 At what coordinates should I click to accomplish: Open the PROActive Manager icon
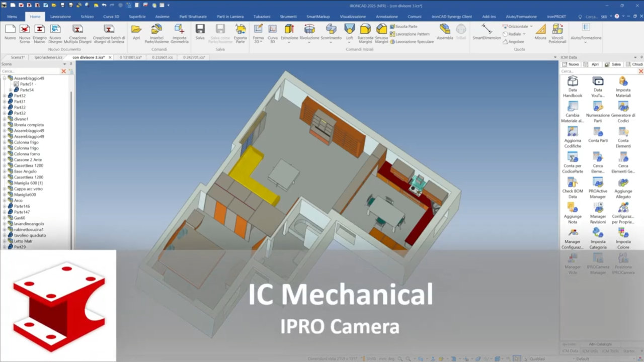coord(598,183)
